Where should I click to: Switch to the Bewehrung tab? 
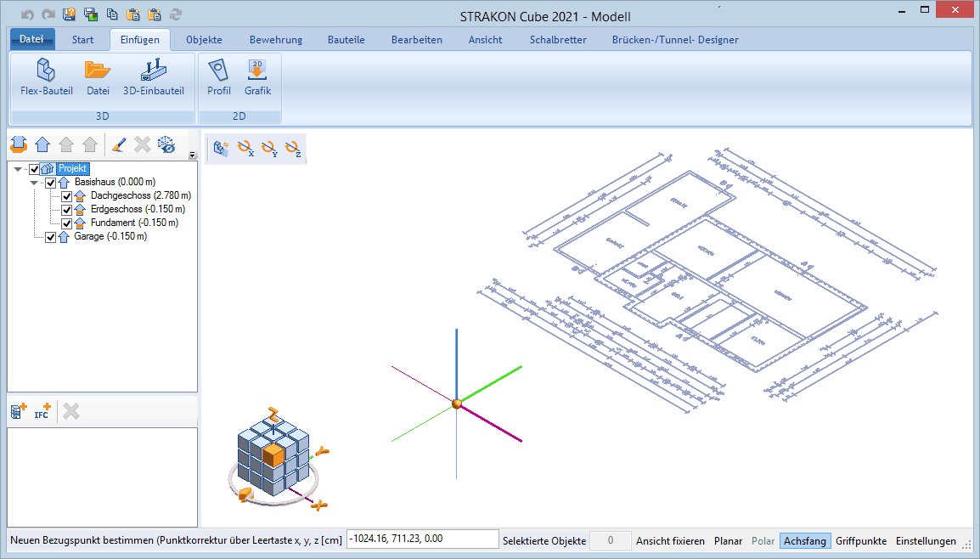pos(276,39)
